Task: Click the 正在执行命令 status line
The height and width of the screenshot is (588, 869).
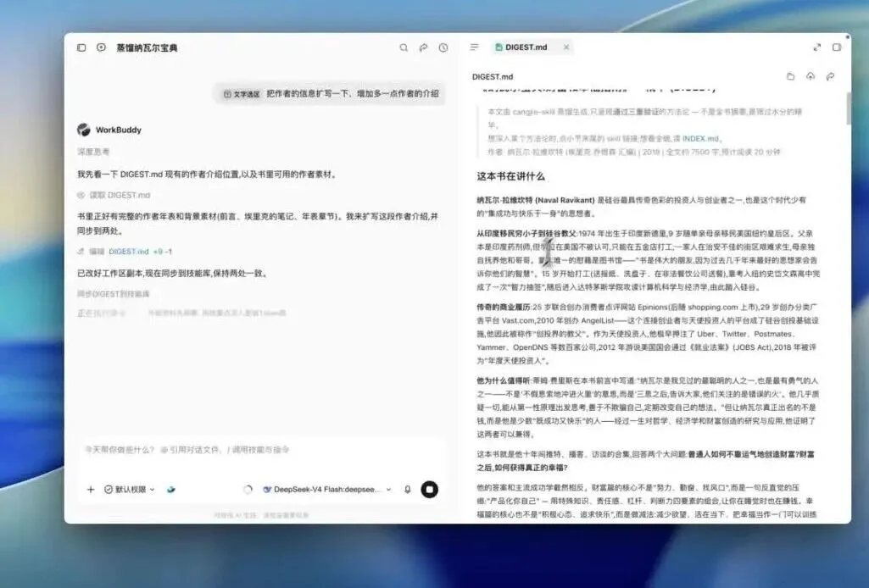Action: click(x=102, y=313)
